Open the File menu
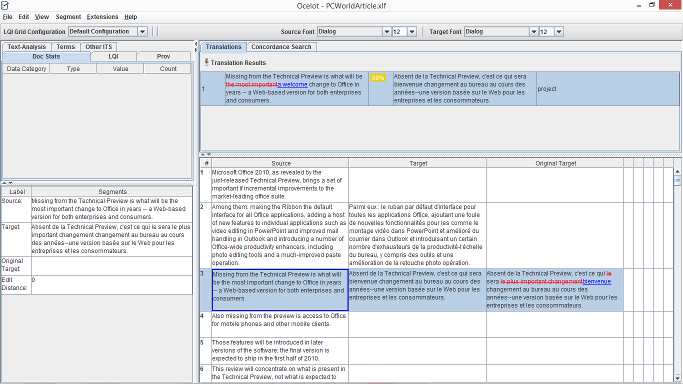This screenshot has height=384, width=683. (7, 17)
